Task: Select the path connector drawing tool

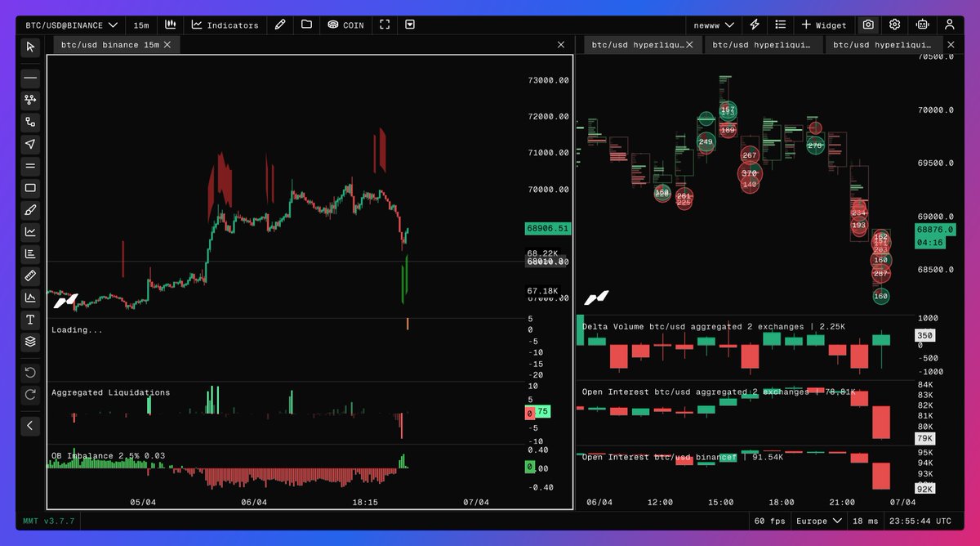Action: [30, 122]
